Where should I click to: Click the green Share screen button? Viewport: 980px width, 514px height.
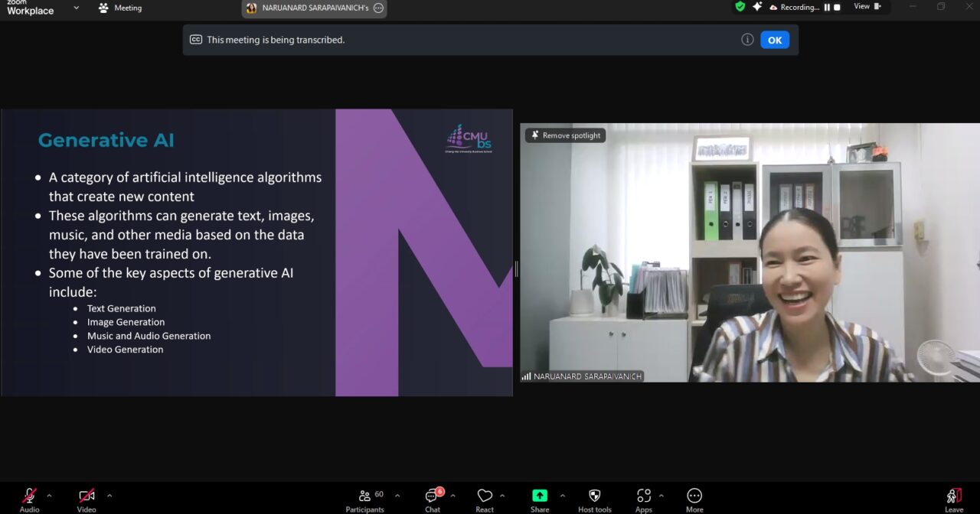coord(540,497)
